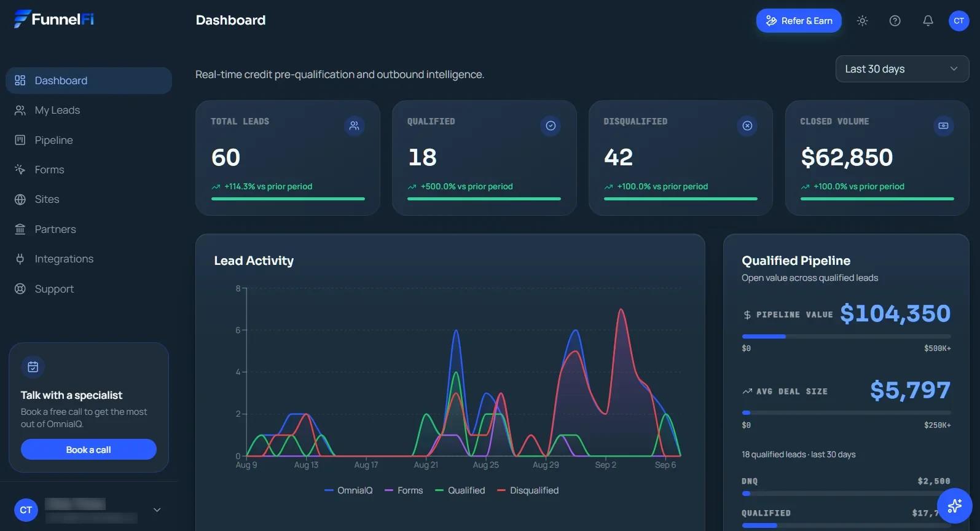980x531 pixels.
Task: Open Partners in sidebar
Action: point(89,229)
